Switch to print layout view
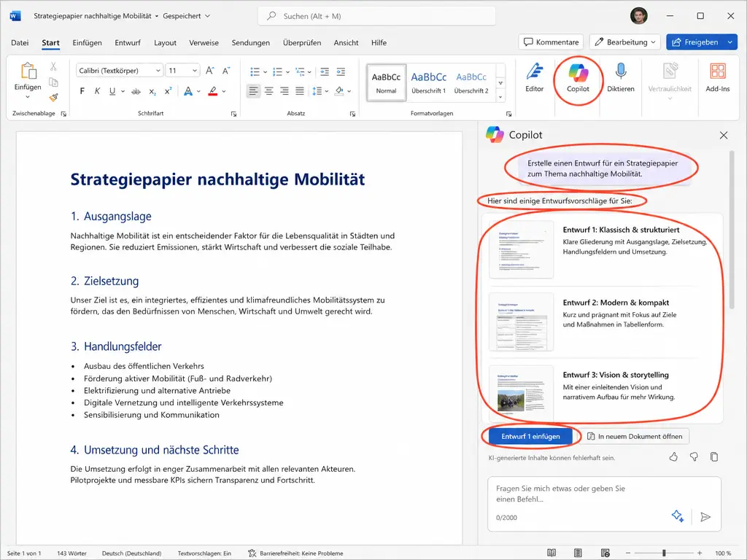747x560 pixels. pos(578,553)
